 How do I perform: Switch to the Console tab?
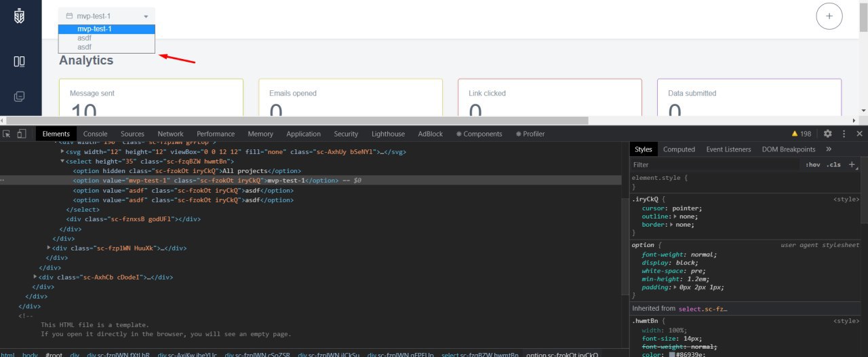tap(95, 134)
